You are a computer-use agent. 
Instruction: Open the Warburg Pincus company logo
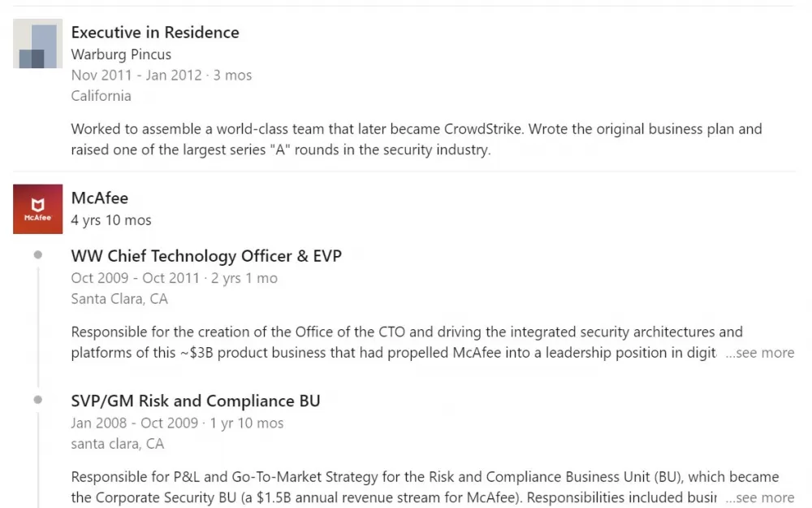click(x=38, y=44)
